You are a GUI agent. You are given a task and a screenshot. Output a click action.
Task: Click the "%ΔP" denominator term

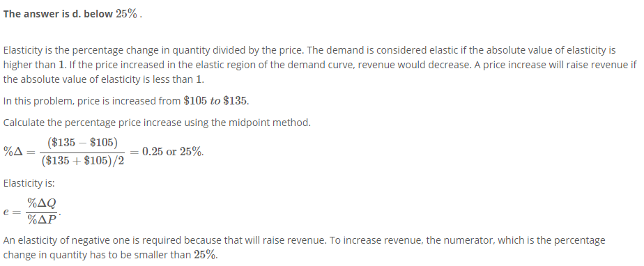(x=42, y=220)
